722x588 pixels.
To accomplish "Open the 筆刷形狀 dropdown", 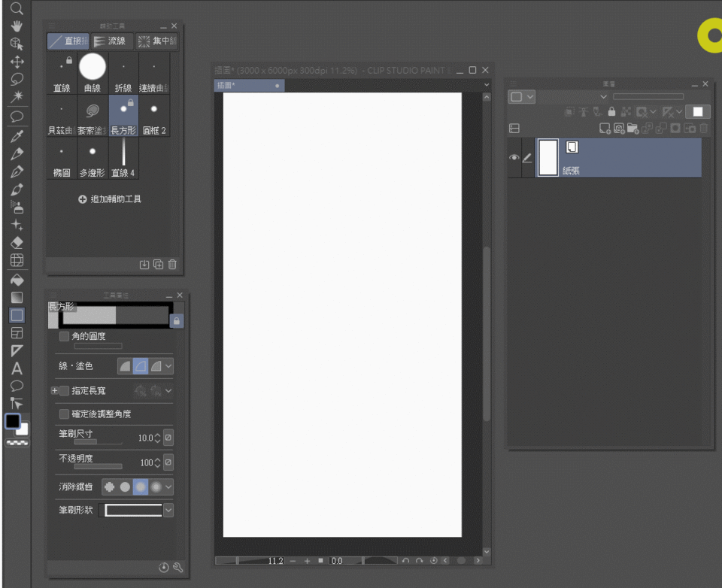I will (168, 510).
